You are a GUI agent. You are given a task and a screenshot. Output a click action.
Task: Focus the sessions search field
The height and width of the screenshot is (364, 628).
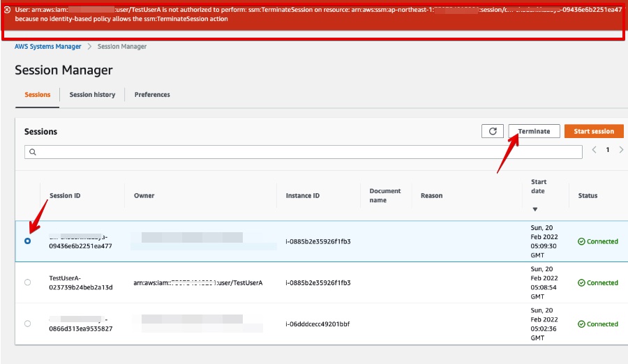pyautogui.click(x=304, y=152)
